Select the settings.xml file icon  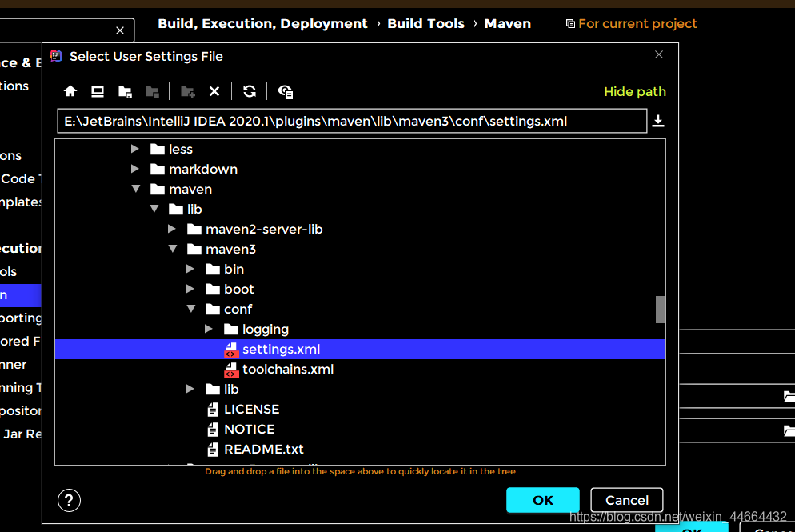[x=231, y=350]
